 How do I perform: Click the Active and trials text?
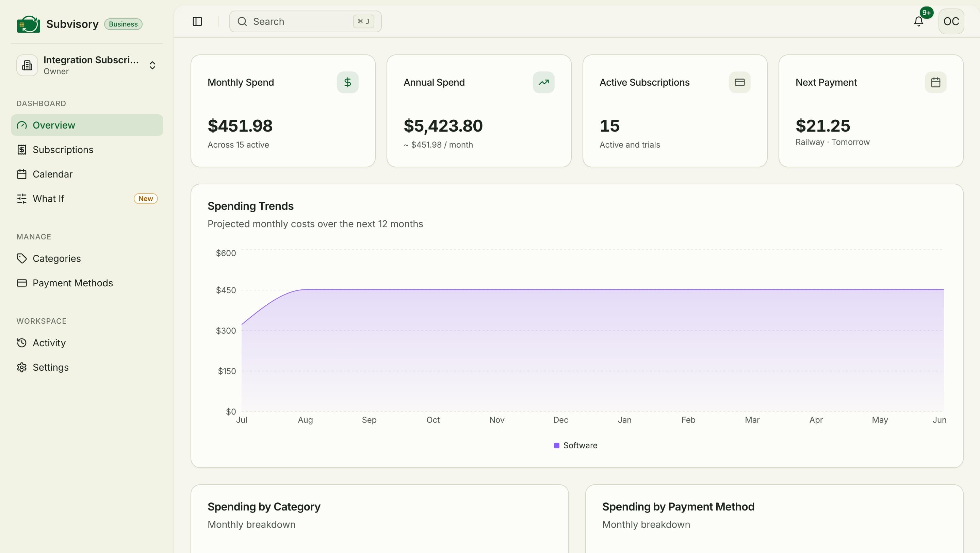tap(630, 145)
